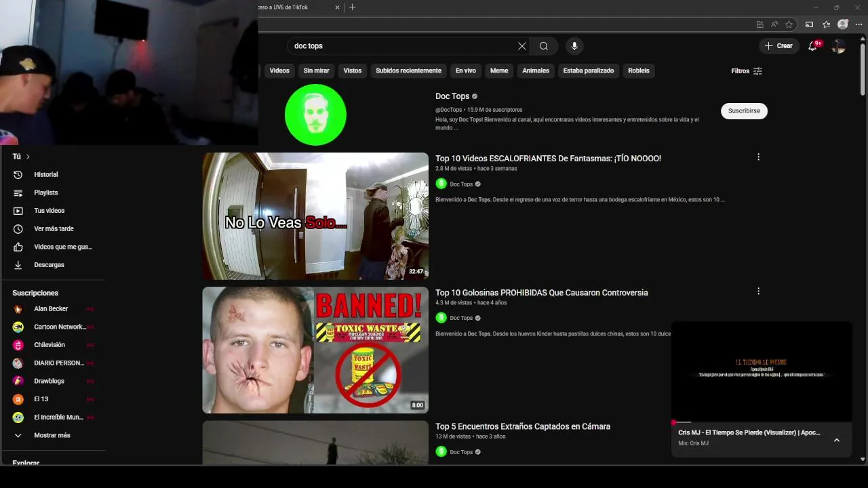Add page to favorites star icon
868x488 pixels.
click(x=789, y=24)
